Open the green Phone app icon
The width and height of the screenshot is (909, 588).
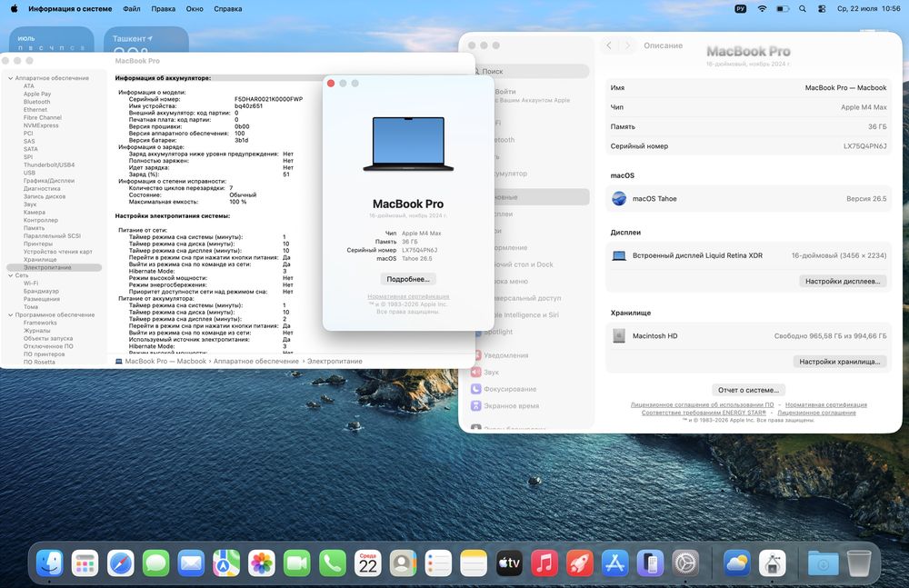[333, 563]
